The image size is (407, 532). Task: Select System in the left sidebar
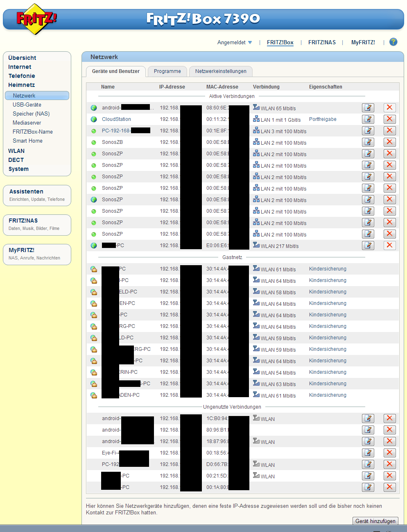18,168
